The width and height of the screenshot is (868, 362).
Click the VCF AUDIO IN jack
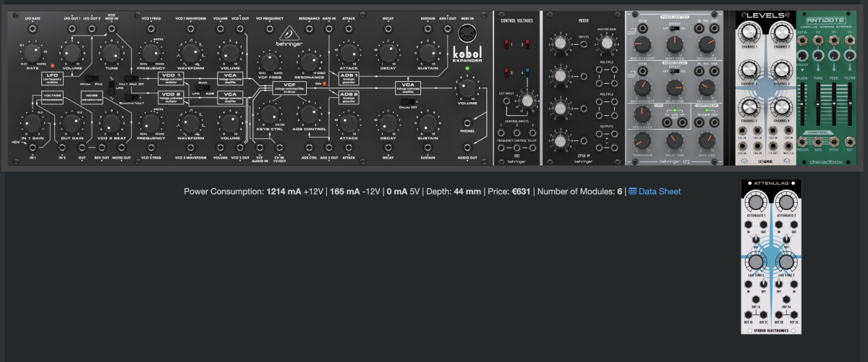260,147
